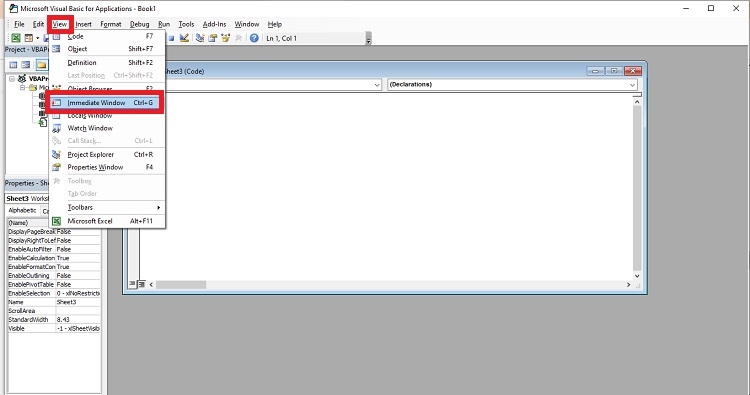
Task: Click the EnableOutlining False value
Action: tap(78, 276)
